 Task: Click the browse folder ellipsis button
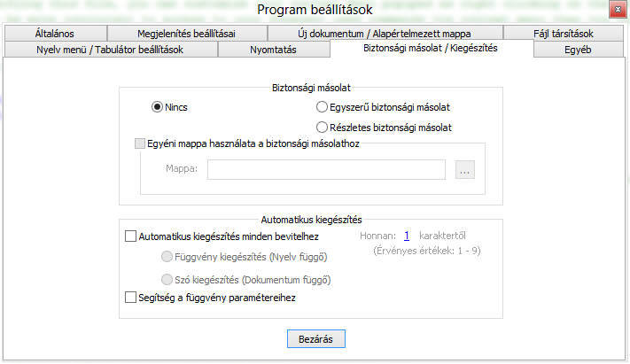465,169
